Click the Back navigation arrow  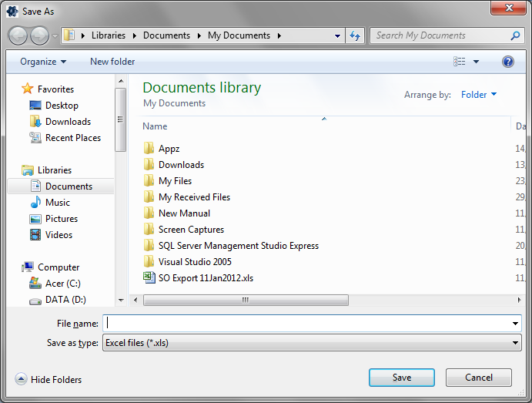(18, 35)
